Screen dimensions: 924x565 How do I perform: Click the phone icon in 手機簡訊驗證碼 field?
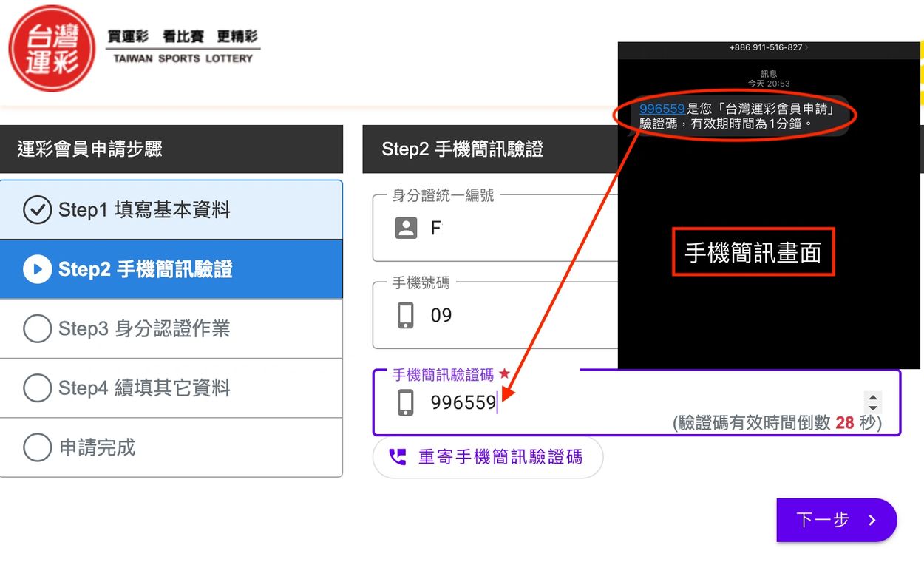click(406, 402)
